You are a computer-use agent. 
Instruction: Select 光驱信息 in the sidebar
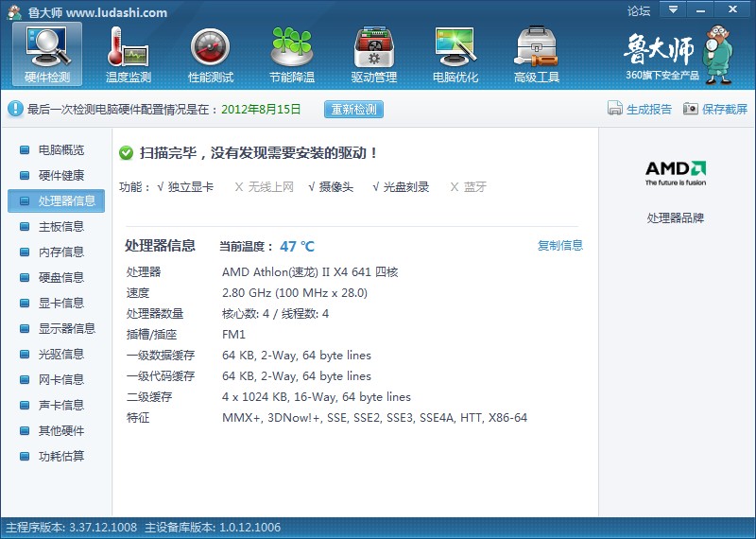click(56, 355)
